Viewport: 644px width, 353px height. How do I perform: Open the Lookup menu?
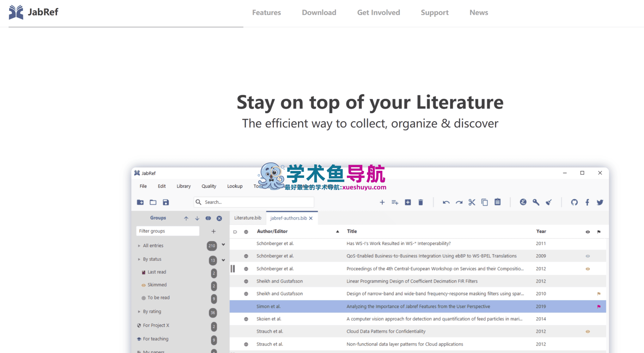tap(235, 186)
